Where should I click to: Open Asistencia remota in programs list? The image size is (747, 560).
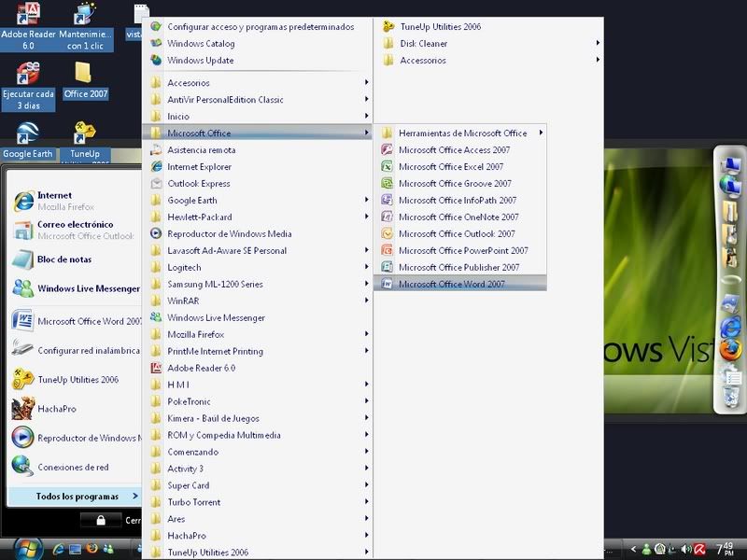click(258, 150)
